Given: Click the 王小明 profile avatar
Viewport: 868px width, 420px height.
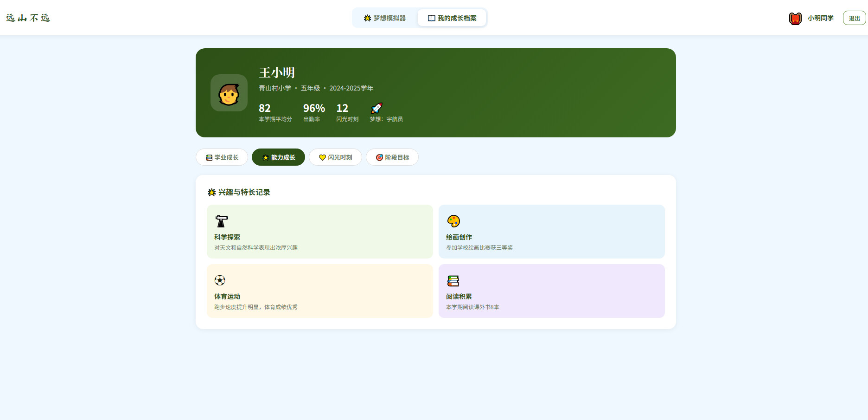Looking at the screenshot, I should coord(229,93).
